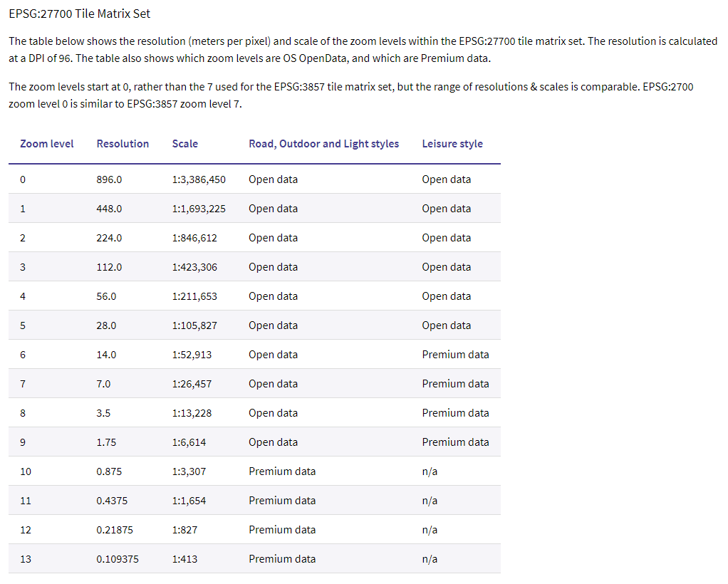Click scale value 1:1,693,225
The image size is (728, 584).
tap(199, 209)
